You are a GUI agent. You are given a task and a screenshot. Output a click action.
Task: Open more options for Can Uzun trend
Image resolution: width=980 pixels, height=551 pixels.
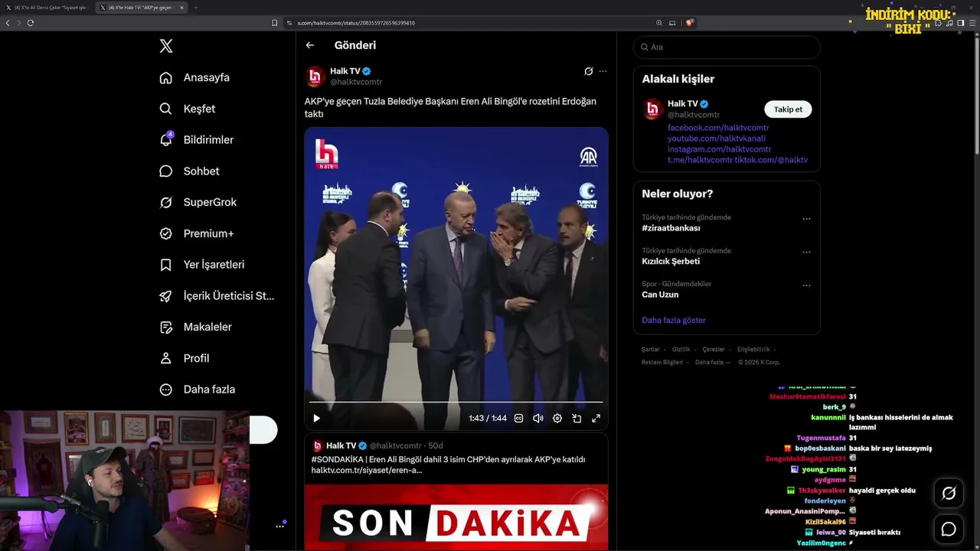[806, 285]
